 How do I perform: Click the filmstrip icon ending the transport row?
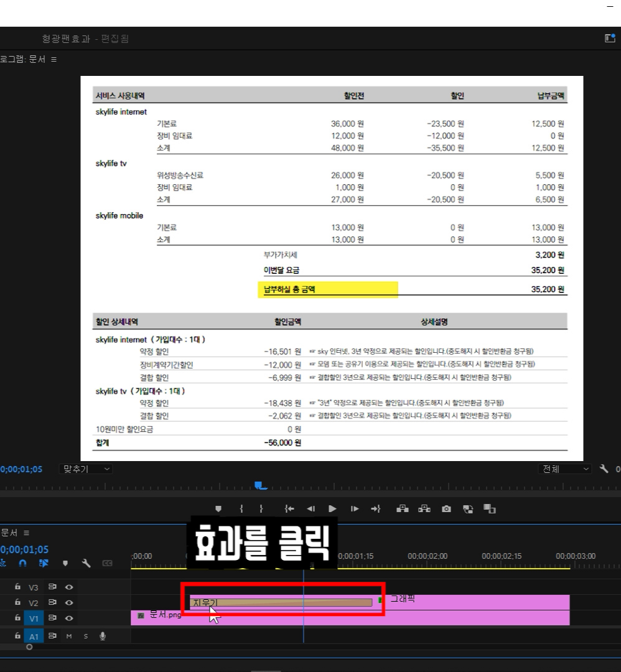pyautogui.click(x=490, y=509)
